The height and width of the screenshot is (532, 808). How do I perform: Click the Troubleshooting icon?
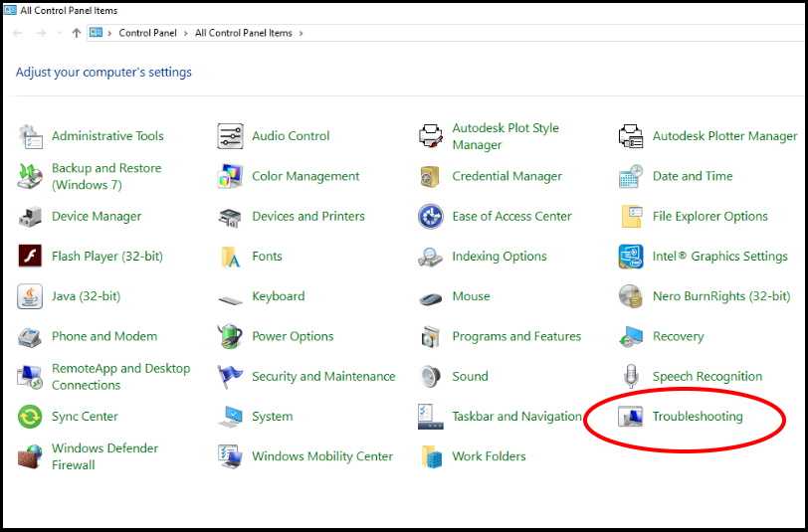point(631,417)
